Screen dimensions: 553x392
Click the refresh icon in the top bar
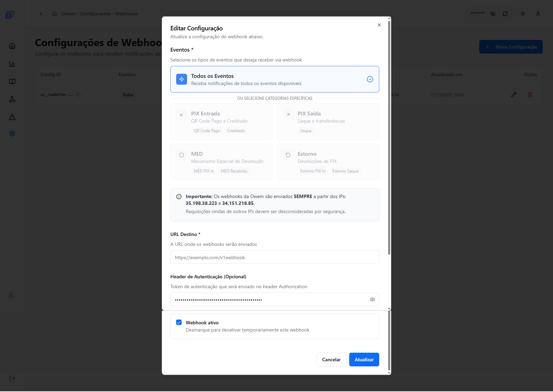coord(506,13)
